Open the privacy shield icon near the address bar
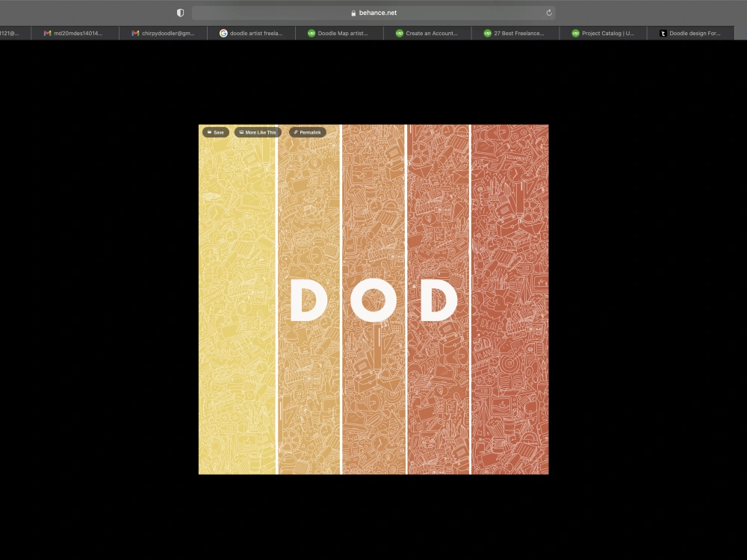The width and height of the screenshot is (747, 560). click(179, 13)
